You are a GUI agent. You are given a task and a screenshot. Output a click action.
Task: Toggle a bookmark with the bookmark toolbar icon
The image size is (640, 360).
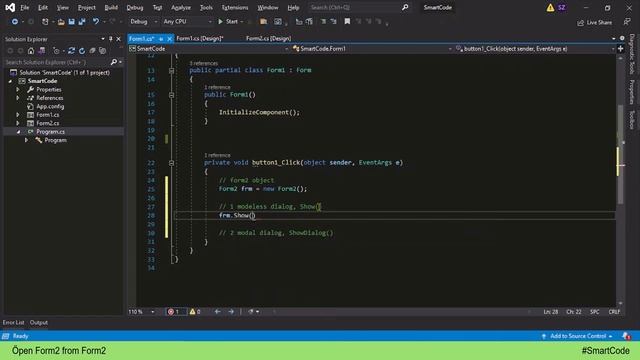click(347, 22)
